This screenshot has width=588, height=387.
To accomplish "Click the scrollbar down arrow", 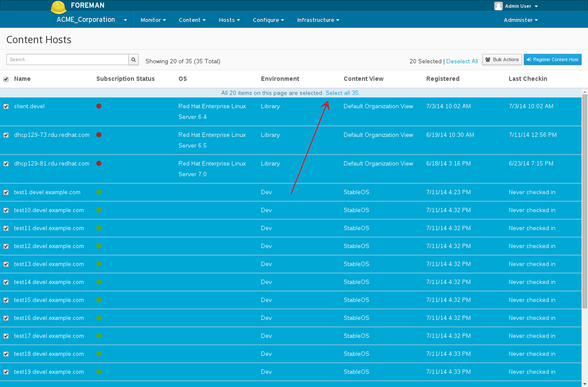I will (x=585, y=384).
